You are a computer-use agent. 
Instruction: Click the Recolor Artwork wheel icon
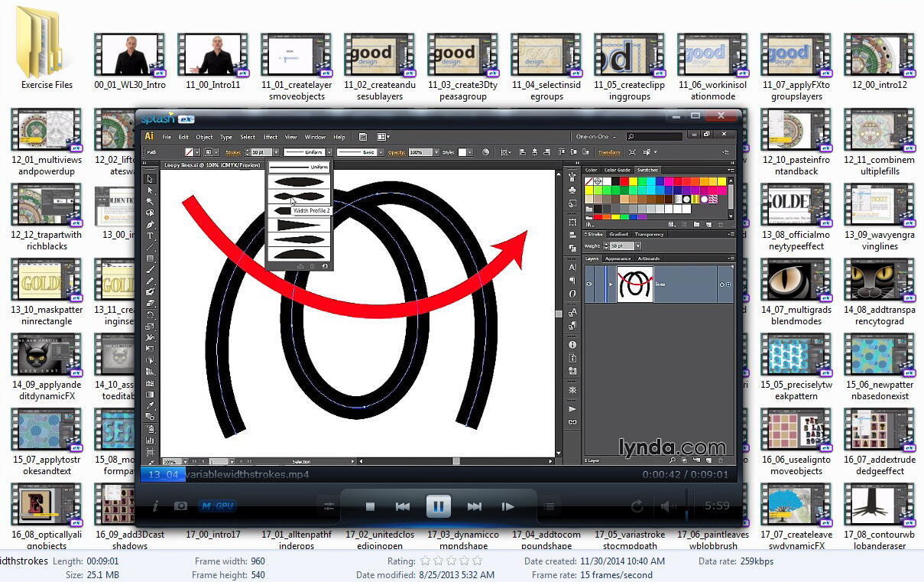click(486, 152)
